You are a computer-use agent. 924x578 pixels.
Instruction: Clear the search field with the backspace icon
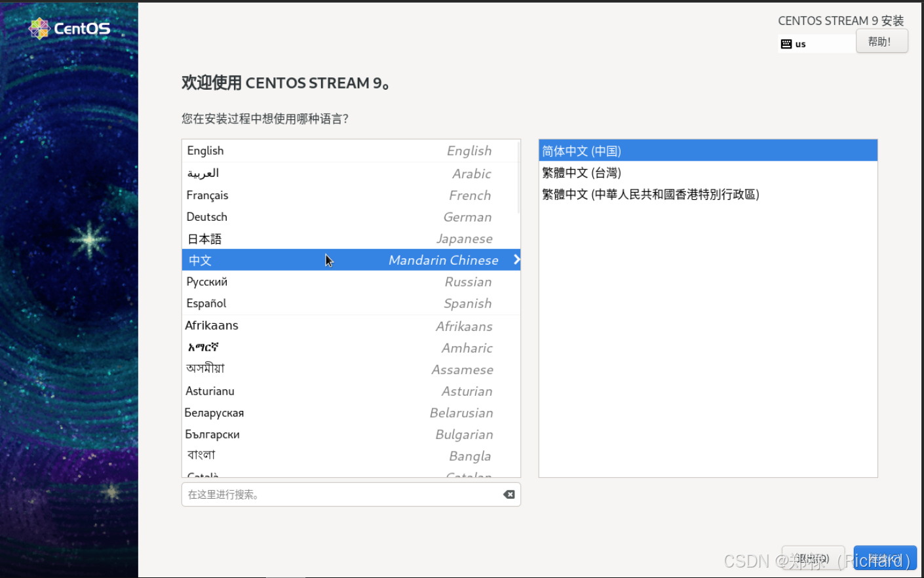[509, 494]
